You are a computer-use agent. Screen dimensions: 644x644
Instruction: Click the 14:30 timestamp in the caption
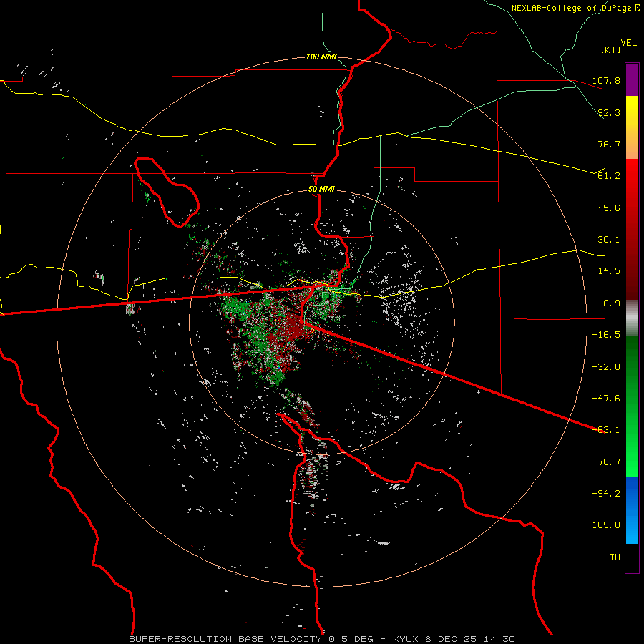(498, 639)
